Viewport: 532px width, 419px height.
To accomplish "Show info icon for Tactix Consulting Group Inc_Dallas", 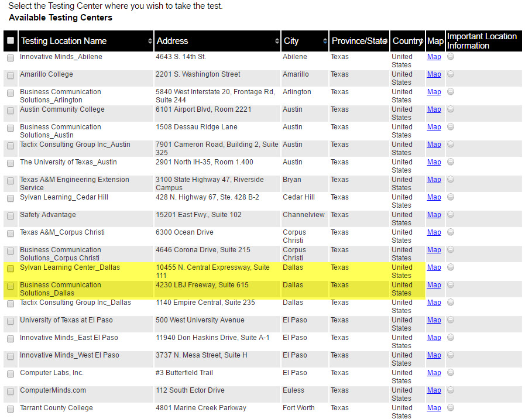I will 451,303.
